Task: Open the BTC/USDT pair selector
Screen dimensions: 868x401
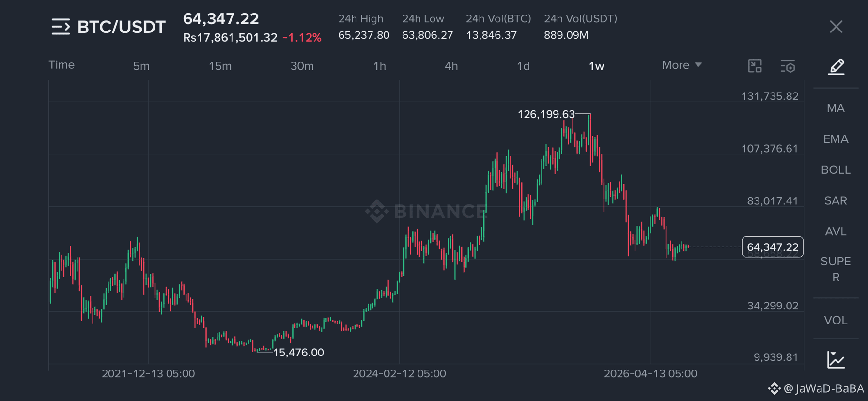Action: [122, 27]
